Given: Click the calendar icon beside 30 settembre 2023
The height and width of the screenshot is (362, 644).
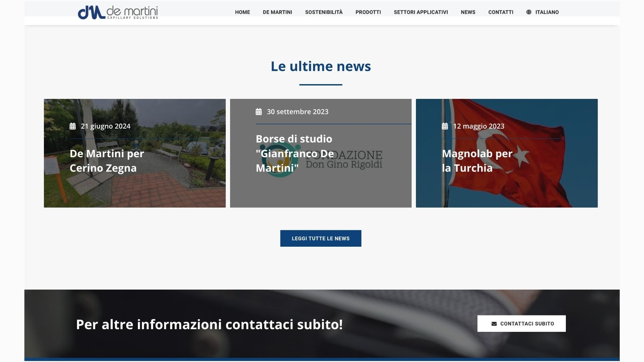Looking at the screenshot, I should point(259,112).
